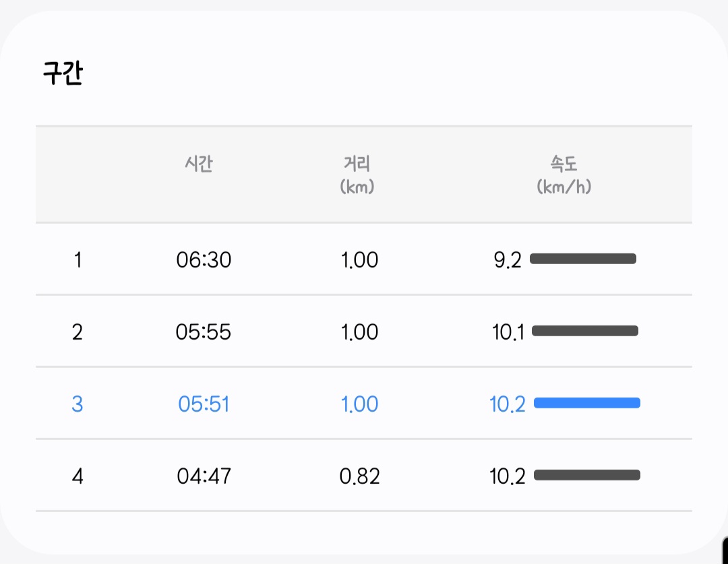The width and height of the screenshot is (728, 564).
Task: Select lap number 4
Action: tap(78, 476)
